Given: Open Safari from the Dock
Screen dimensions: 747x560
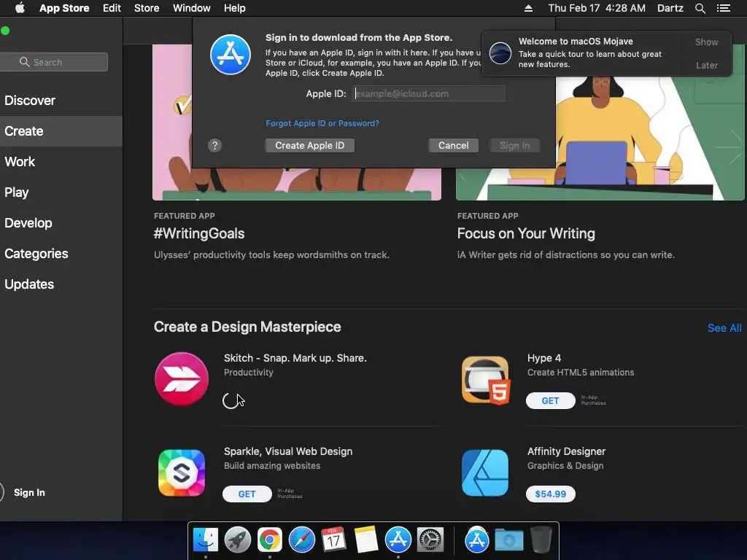Looking at the screenshot, I should coord(301,540).
